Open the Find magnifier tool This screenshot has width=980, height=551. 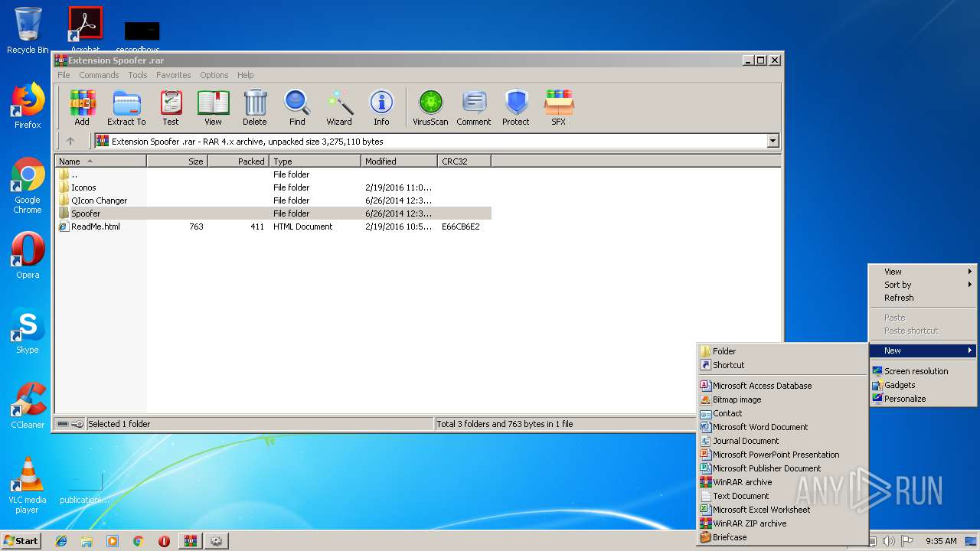click(297, 107)
